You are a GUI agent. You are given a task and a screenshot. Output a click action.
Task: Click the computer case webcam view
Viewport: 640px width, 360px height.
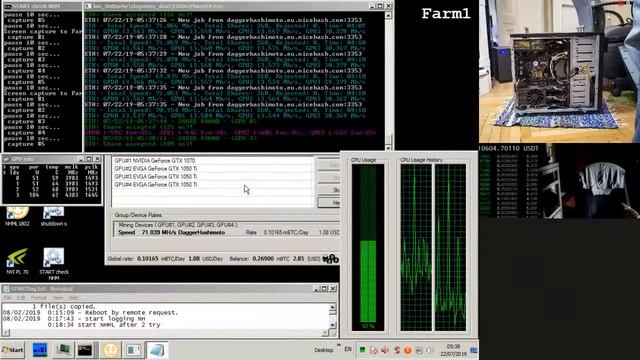[x=560, y=71]
